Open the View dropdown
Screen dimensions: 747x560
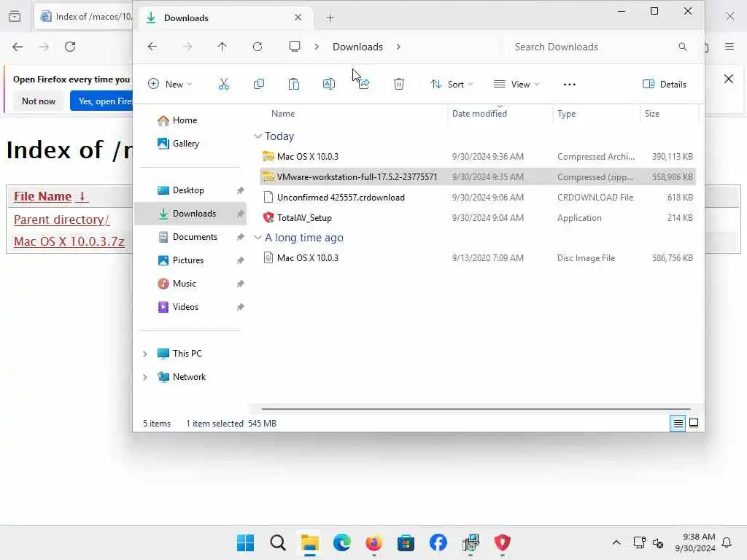(516, 85)
